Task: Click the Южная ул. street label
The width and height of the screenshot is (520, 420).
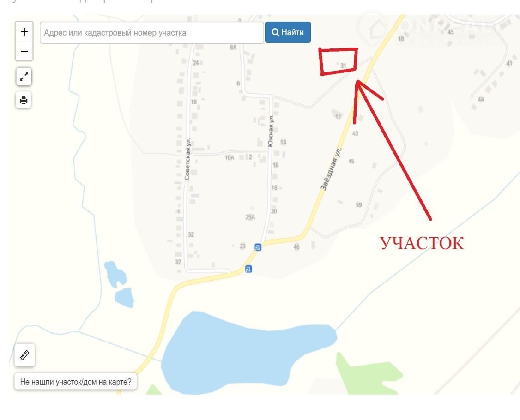Action: coord(271,131)
